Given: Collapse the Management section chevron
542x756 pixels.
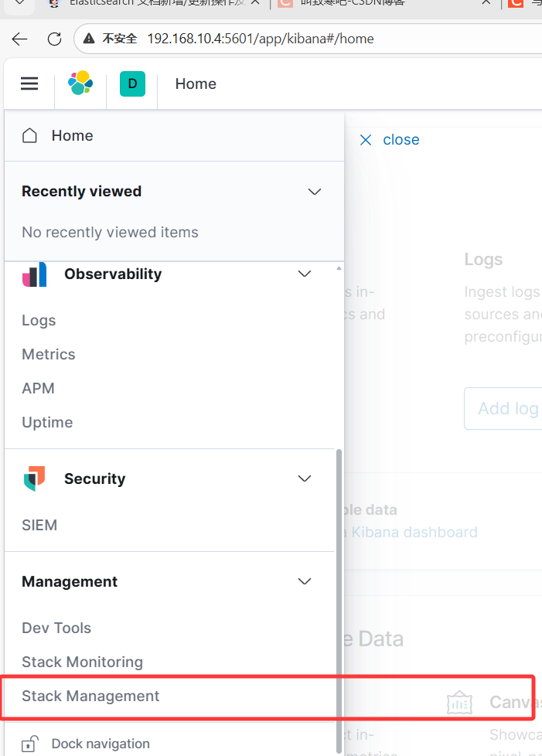Looking at the screenshot, I should pyautogui.click(x=305, y=581).
